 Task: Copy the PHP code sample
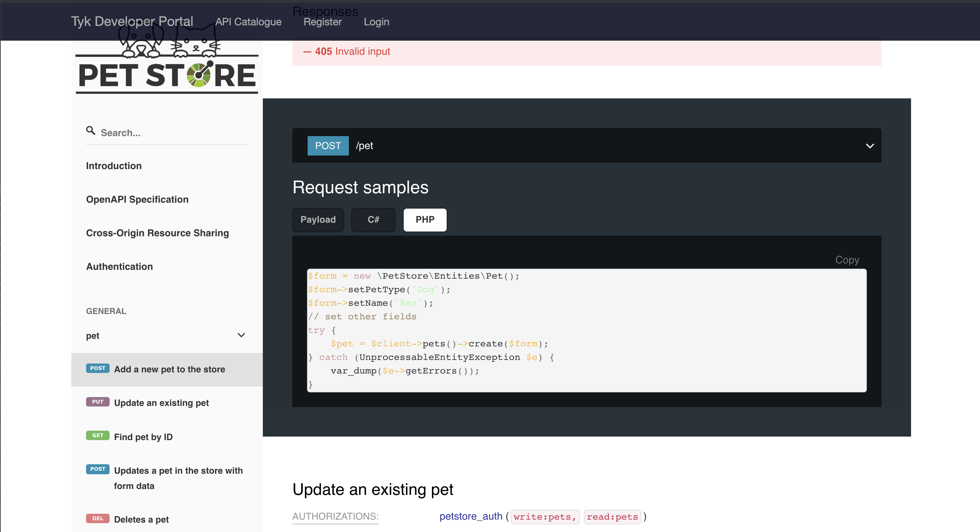(847, 260)
